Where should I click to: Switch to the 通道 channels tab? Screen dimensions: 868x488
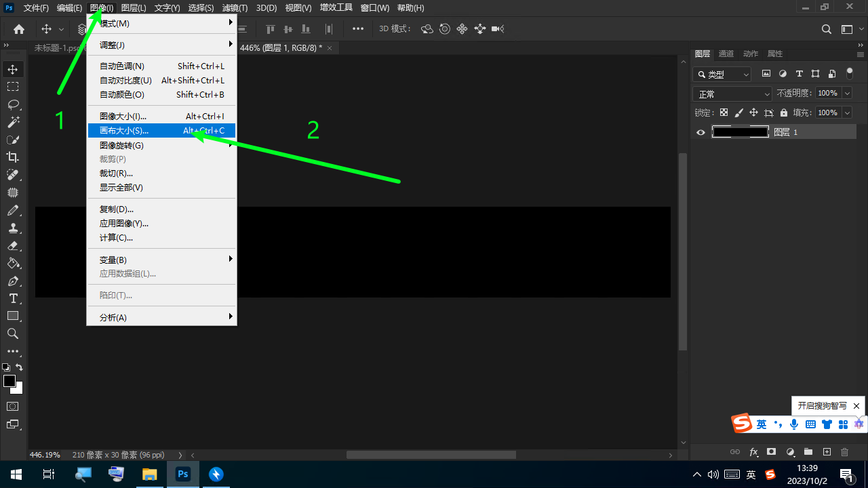(726, 54)
